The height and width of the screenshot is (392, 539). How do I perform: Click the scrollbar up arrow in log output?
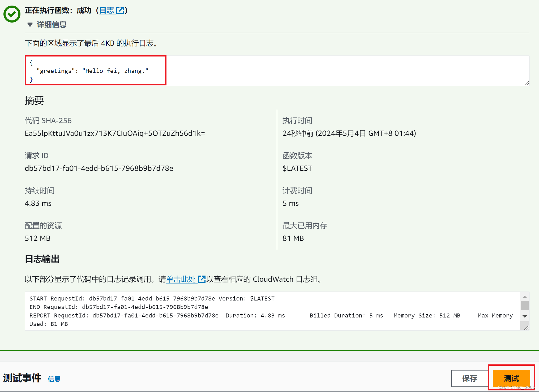click(x=525, y=297)
